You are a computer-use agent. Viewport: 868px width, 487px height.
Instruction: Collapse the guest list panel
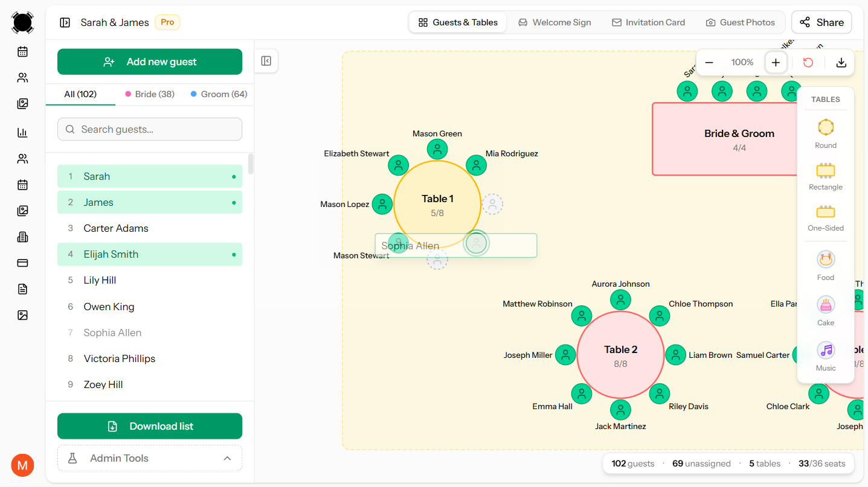click(266, 61)
